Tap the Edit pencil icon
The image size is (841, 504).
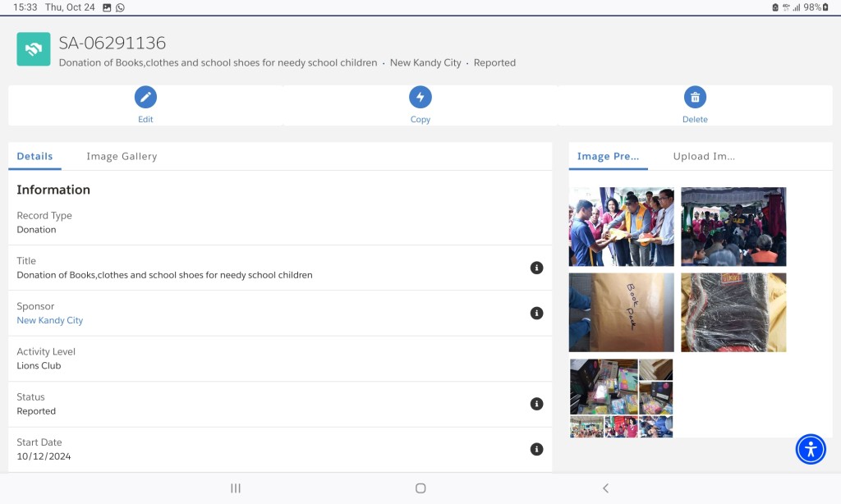[145, 97]
